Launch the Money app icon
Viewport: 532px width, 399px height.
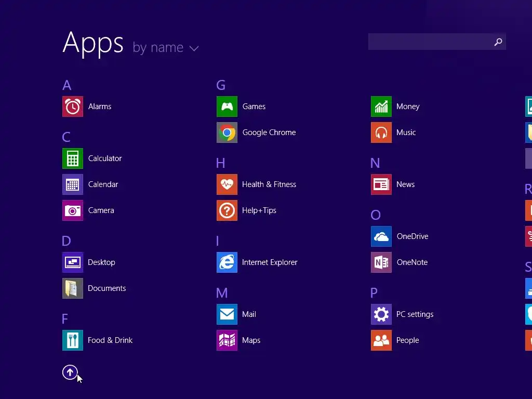pyautogui.click(x=381, y=107)
